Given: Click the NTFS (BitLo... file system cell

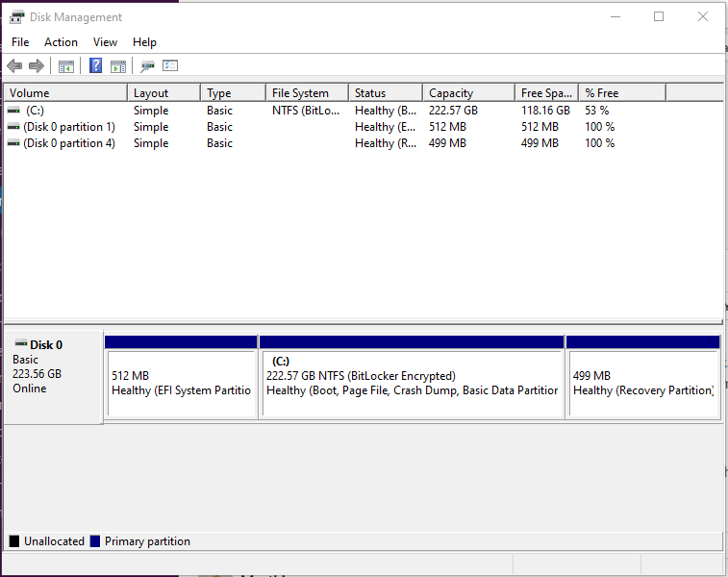Looking at the screenshot, I should [306, 111].
